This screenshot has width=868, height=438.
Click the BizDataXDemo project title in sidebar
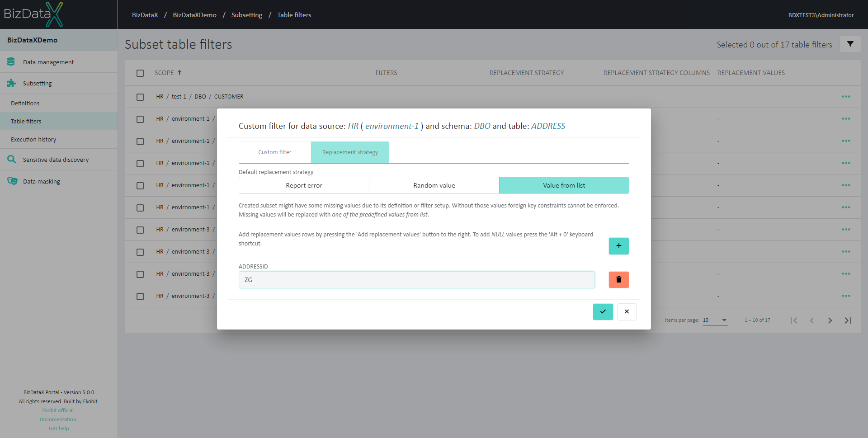pos(33,40)
